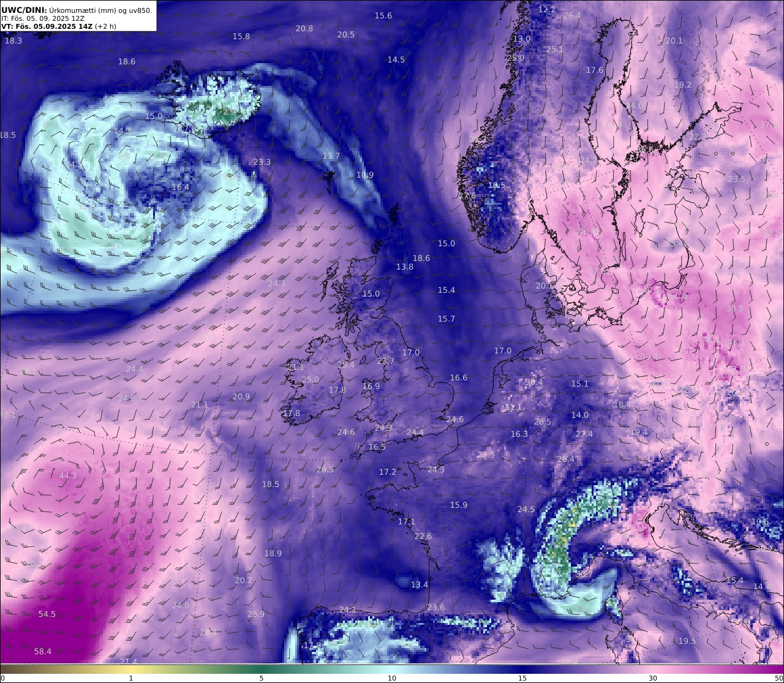
Task: Click the 11.7 value label
Action: pyautogui.click(x=331, y=156)
